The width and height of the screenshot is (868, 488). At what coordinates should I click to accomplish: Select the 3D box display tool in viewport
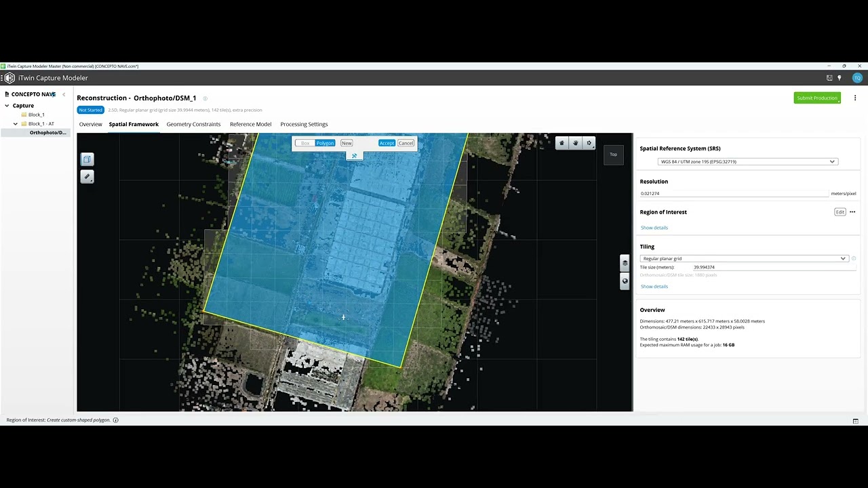point(87,159)
